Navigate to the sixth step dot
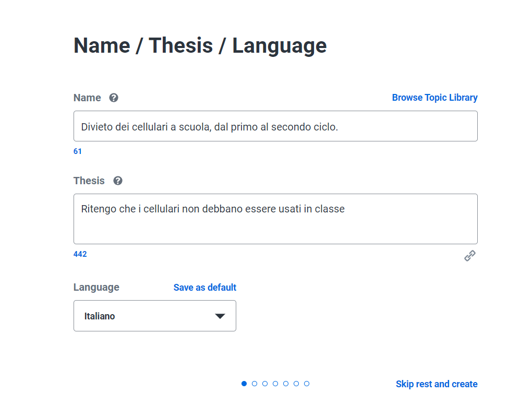Image resolution: width=532 pixels, height=405 pixels. (x=296, y=384)
